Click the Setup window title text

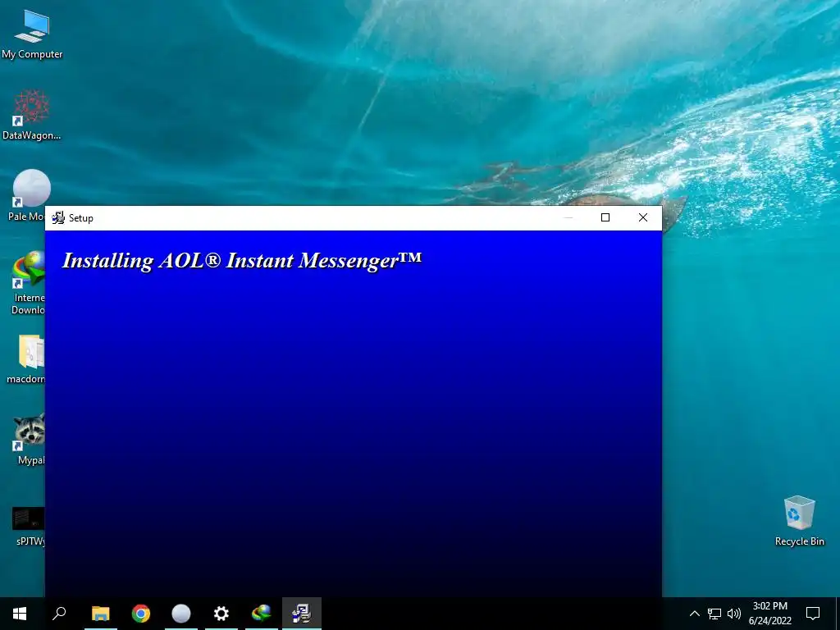tap(81, 218)
